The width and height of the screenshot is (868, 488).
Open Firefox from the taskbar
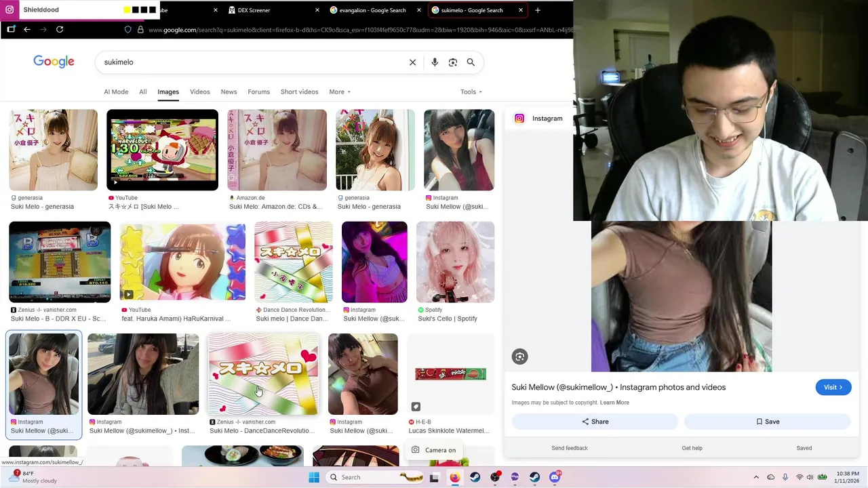(x=454, y=477)
